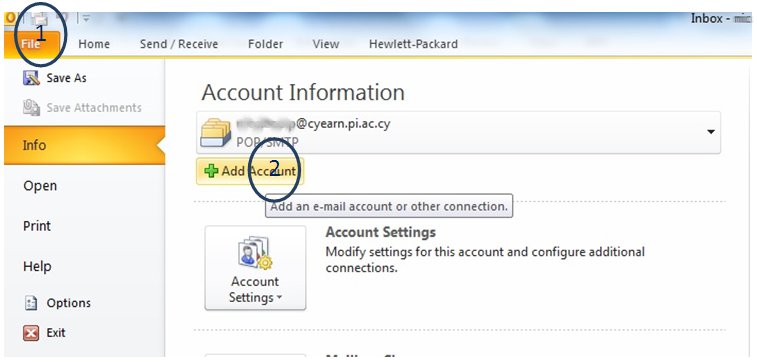The image size is (757, 364).
Task: Click the Save As disk icon
Action: click(31, 78)
